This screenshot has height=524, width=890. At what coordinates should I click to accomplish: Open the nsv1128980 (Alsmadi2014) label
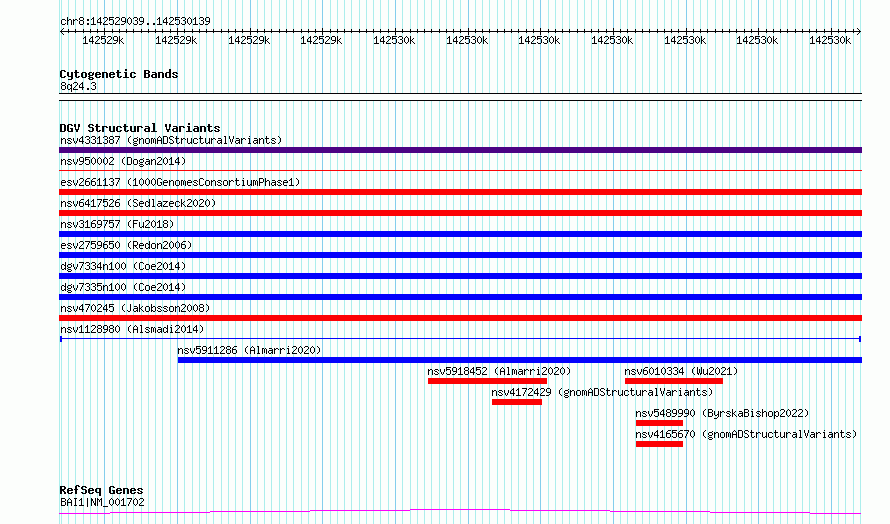(132, 329)
